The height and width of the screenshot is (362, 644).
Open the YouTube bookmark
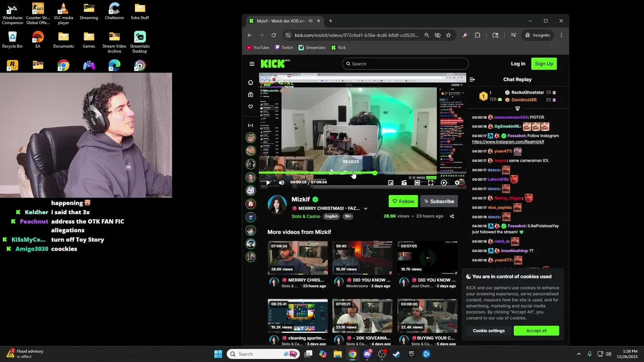click(258, 48)
